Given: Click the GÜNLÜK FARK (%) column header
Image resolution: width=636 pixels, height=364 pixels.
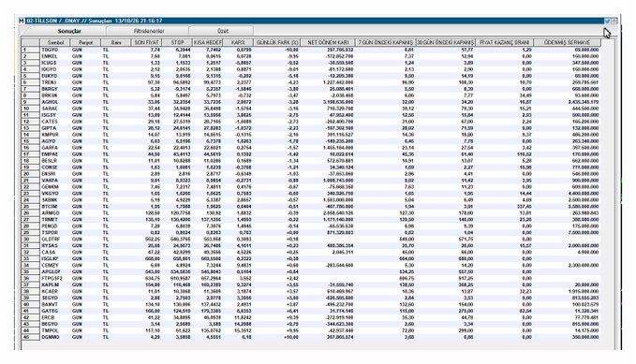Looking at the screenshot, I should pos(276,42).
